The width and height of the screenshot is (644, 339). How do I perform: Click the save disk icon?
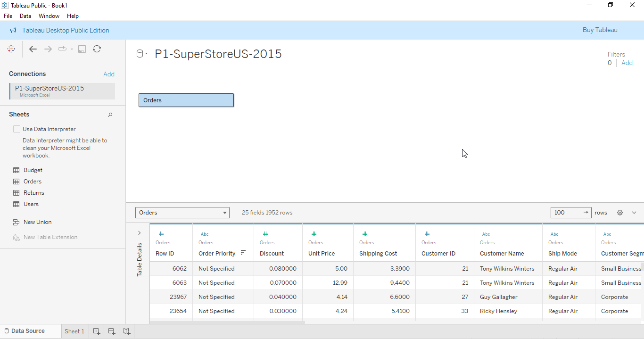tap(82, 49)
